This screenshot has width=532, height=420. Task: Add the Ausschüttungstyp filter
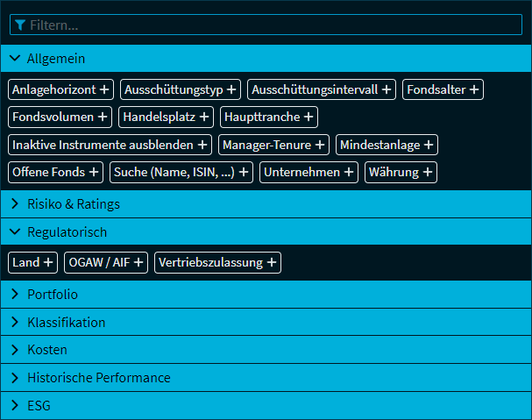tap(231, 89)
